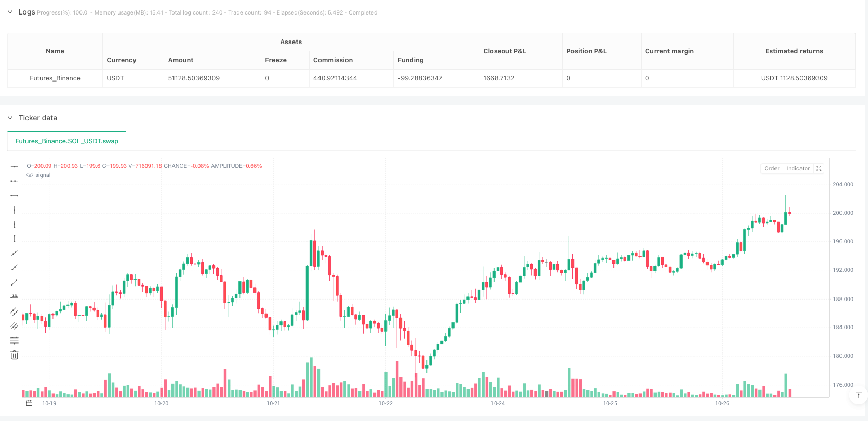
Task: Switch to the Futures_Binance.SOL_USDT.swap tab
Action: 66,140
